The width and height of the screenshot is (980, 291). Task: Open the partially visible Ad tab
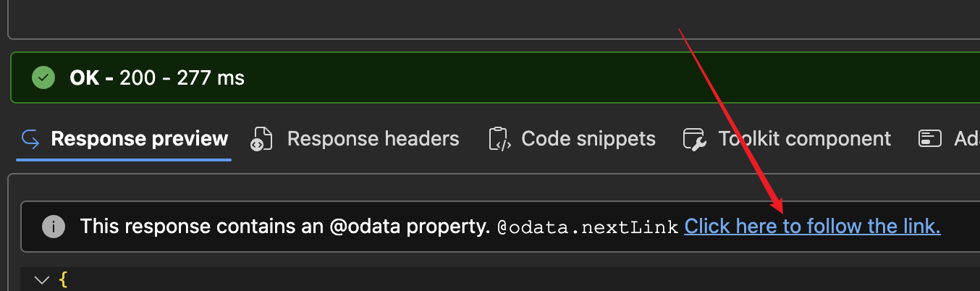[949, 139]
